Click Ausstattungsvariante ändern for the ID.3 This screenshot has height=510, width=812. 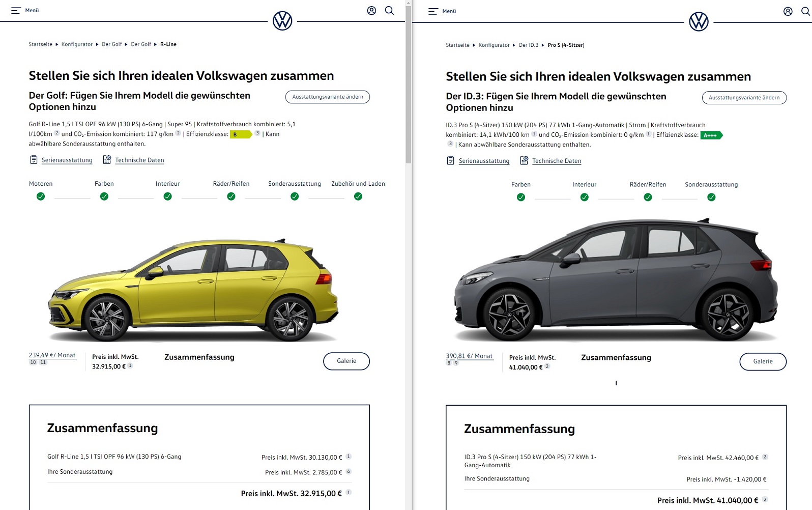[x=744, y=98]
